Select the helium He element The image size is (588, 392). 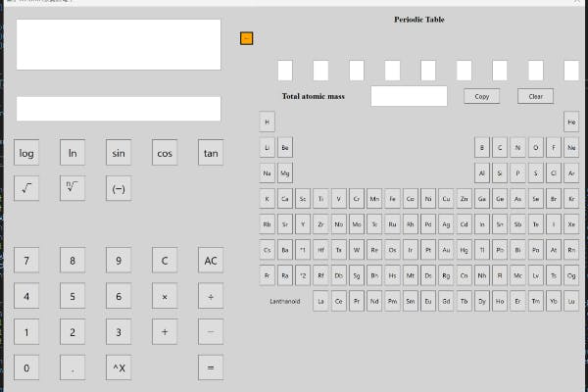(x=571, y=122)
